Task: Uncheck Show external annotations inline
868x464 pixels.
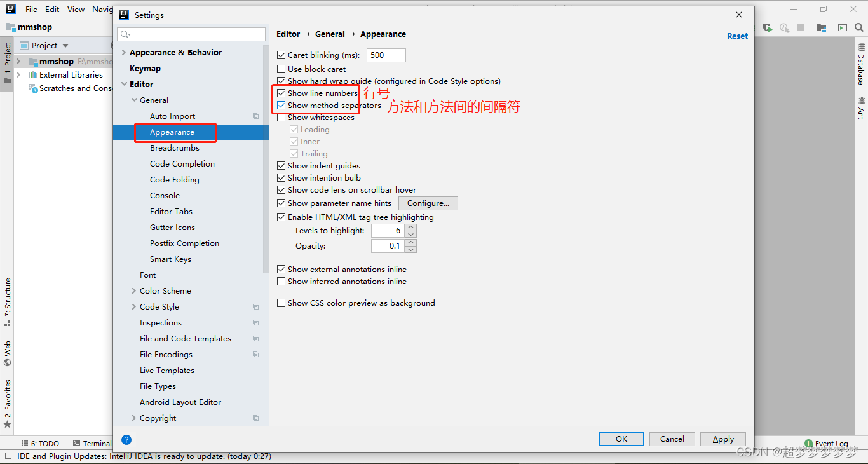Action: (281, 269)
